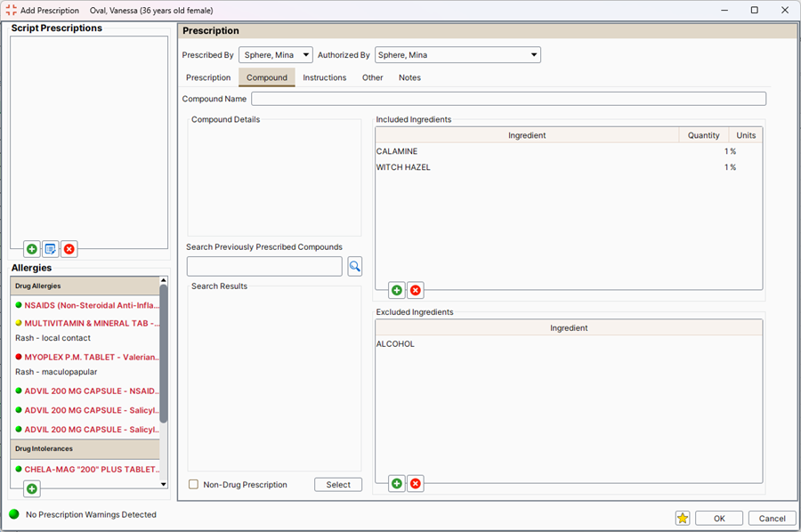
Task: Click the search compounds magnifier icon
Action: pos(354,266)
